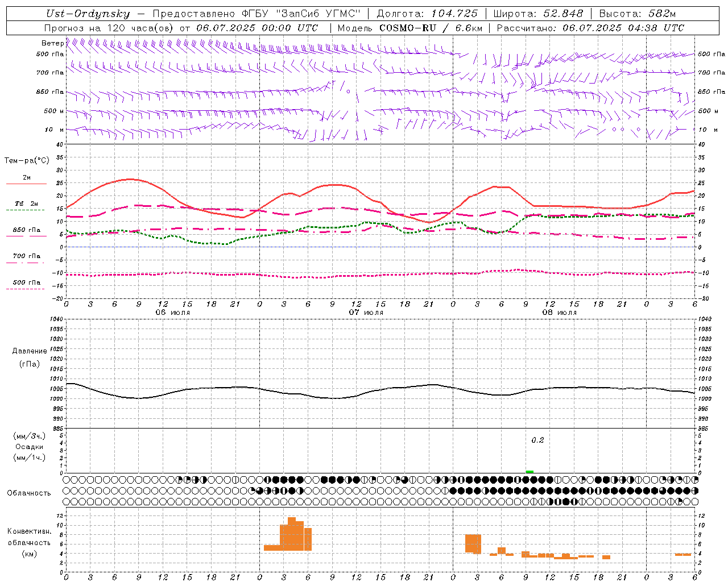Click the green precipitation bar
Screen dimensions: 728x582
(x=530, y=472)
